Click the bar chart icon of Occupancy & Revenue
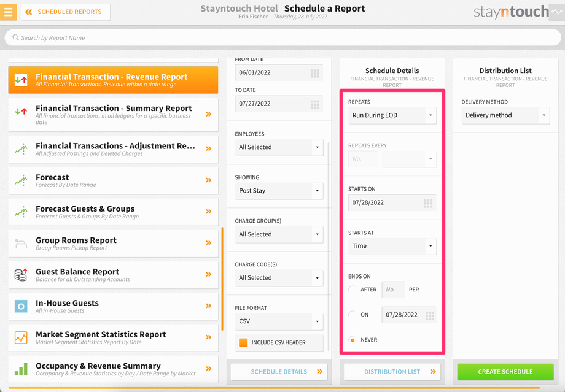The image size is (565, 392). coord(21,369)
